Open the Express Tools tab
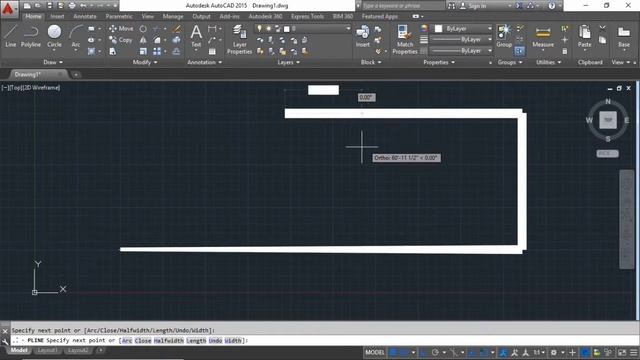Image resolution: width=640 pixels, height=360 pixels. [307, 16]
